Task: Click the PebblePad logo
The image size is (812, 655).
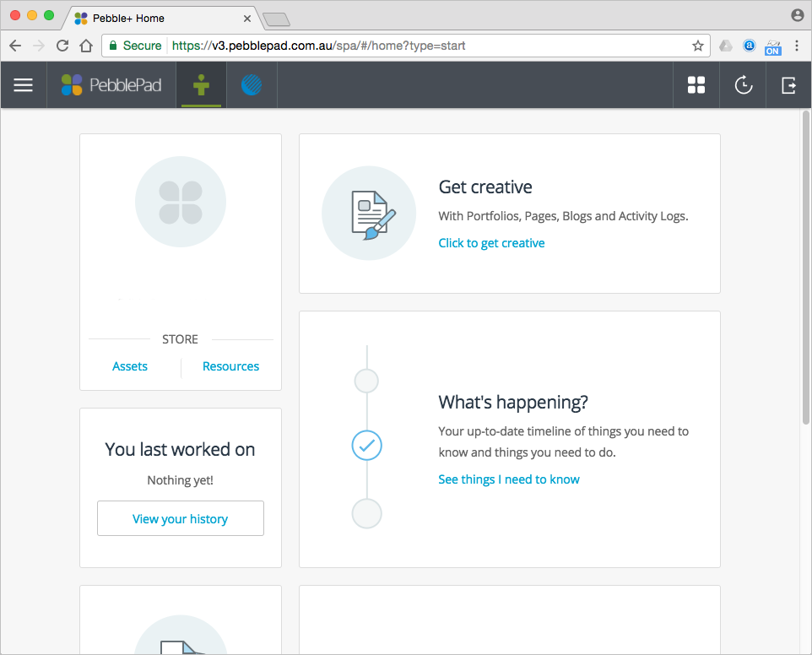Action: (x=111, y=85)
